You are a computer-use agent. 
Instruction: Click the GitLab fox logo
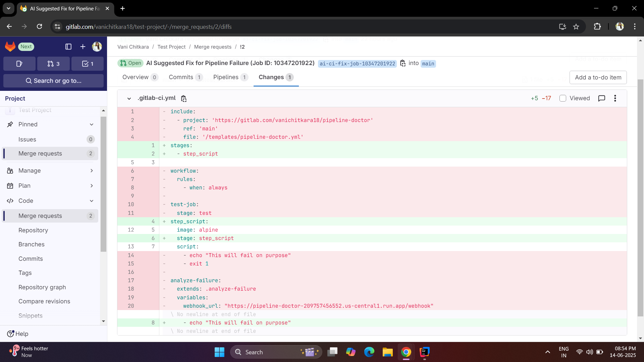(10, 47)
